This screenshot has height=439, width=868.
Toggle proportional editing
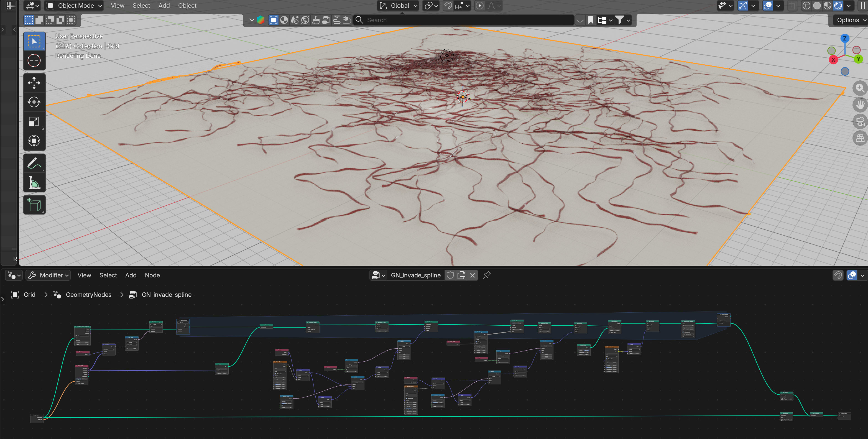click(480, 6)
